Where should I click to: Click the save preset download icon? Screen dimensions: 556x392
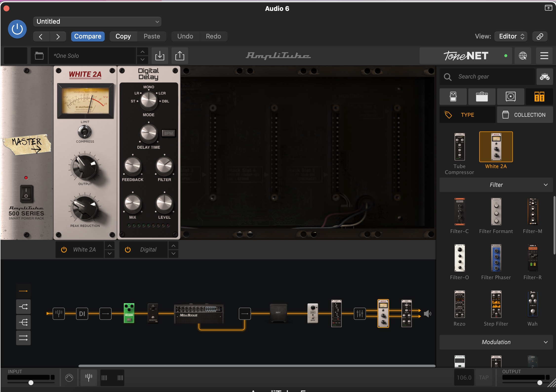[x=160, y=56]
